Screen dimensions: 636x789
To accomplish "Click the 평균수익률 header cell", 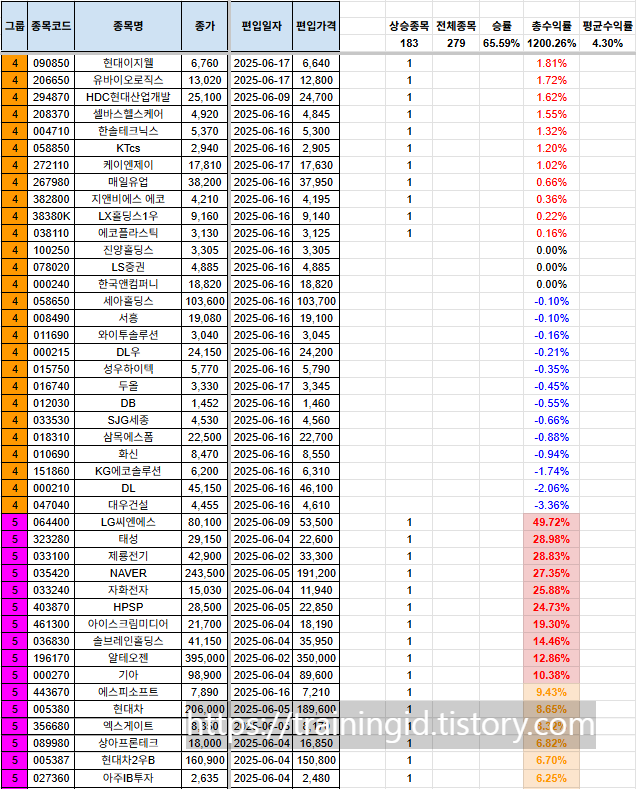I will (608, 26).
